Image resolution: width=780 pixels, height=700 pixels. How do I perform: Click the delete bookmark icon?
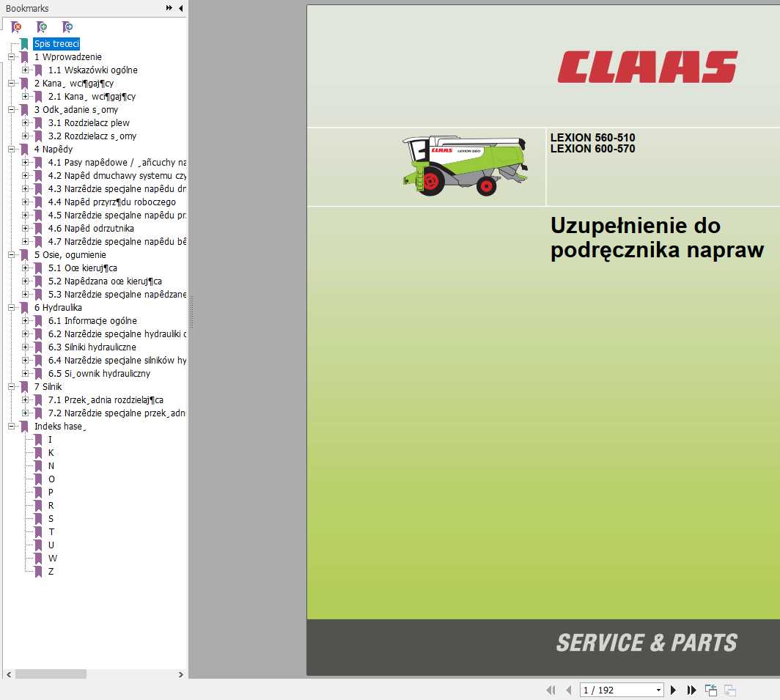coord(16,26)
